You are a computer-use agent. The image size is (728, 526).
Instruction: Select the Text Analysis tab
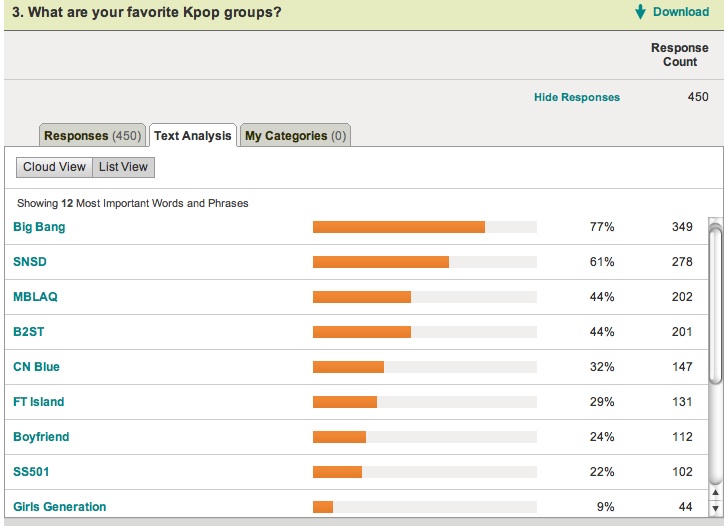tap(193, 136)
